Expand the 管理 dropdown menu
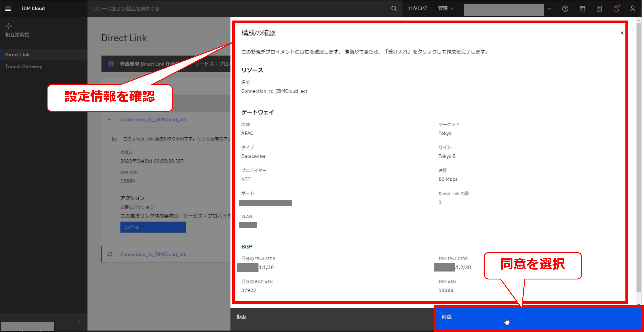The height and width of the screenshot is (332, 644). 446,8
